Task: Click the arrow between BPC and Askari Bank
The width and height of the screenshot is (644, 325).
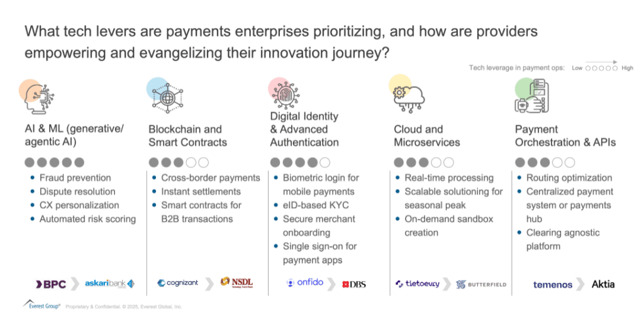Action: 75,284
